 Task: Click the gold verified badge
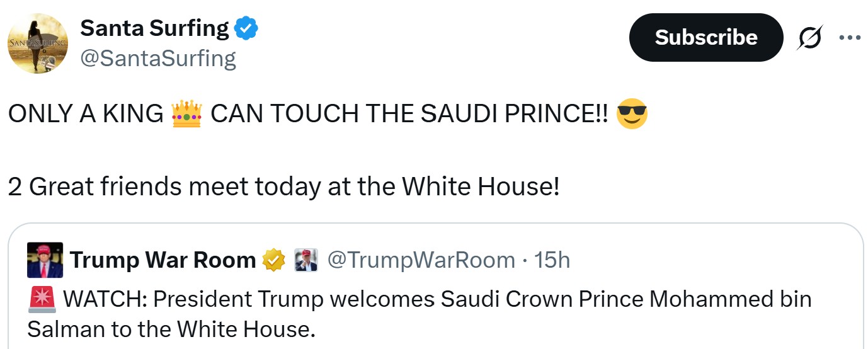coord(274,260)
